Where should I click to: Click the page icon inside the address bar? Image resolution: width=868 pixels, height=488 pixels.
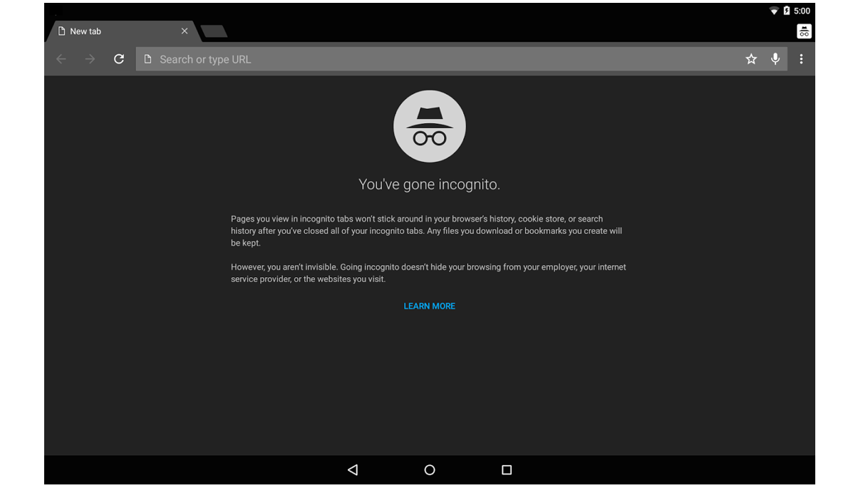147,59
